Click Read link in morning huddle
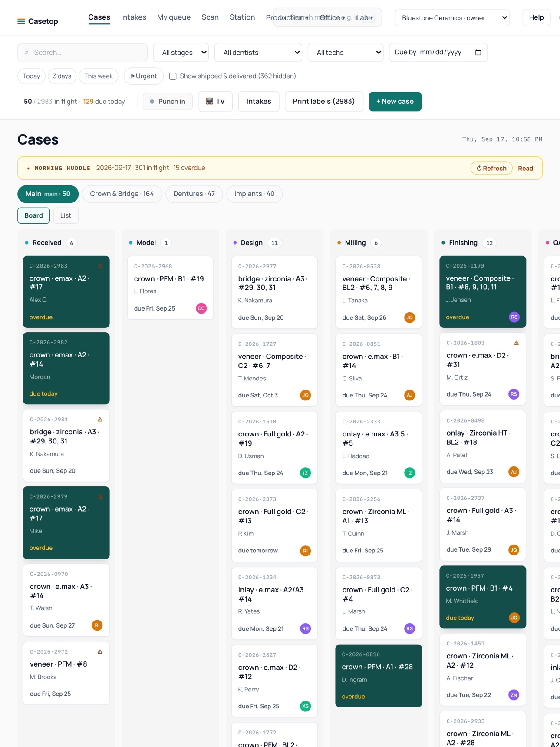The height and width of the screenshot is (747, 560). pyautogui.click(x=525, y=168)
